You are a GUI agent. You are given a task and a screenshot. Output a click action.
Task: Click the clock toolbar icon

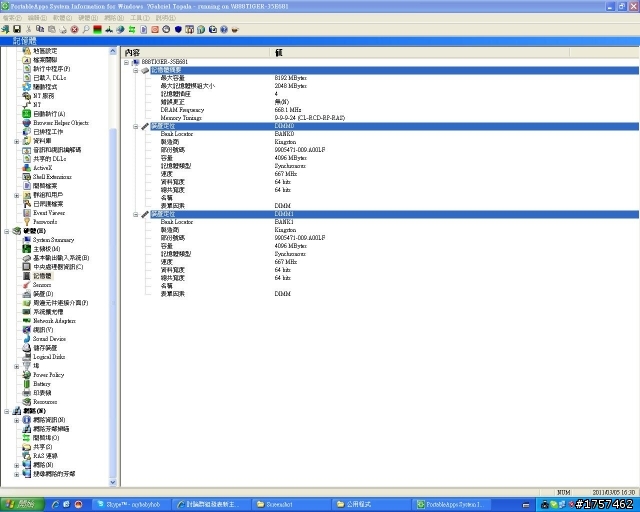(166, 29)
